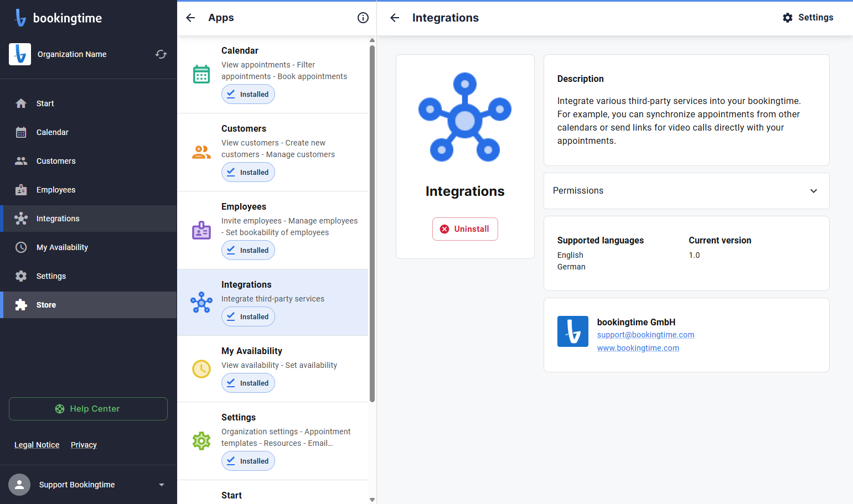Select Integrations in the left sidebar
The height and width of the screenshot is (504, 853).
point(89,219)
